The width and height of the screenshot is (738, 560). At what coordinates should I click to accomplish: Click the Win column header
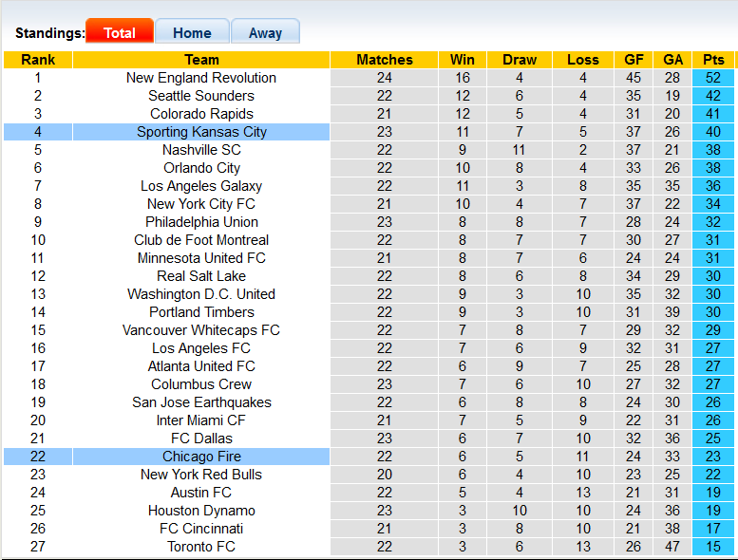pyautogui.click(x=463, y=60)
